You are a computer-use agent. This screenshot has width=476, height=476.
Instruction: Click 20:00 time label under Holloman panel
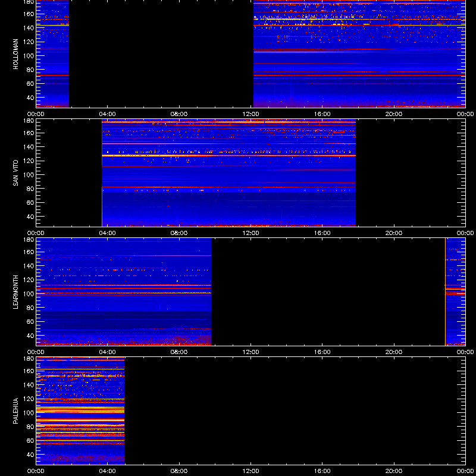(x=394, y=114)
